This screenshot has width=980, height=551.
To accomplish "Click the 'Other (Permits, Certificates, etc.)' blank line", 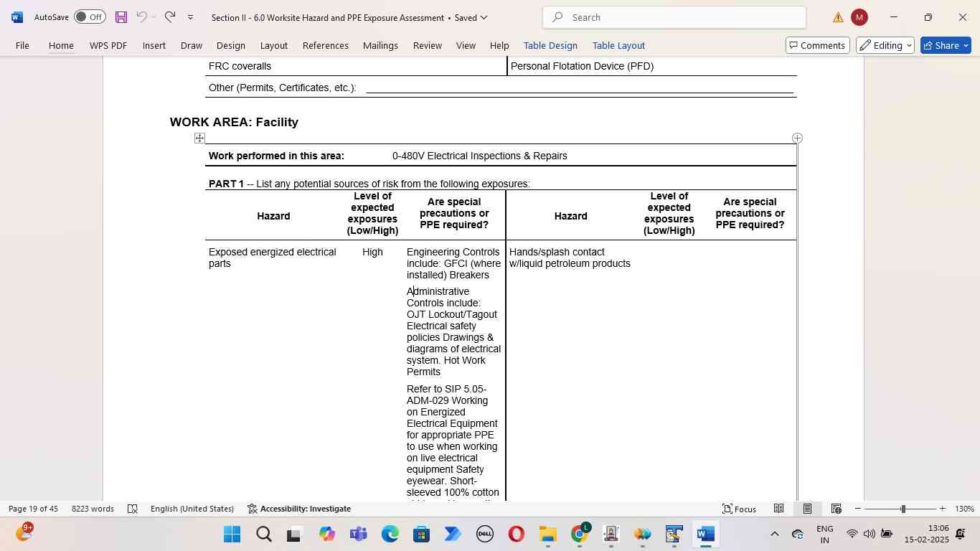I will coord(580,88).
